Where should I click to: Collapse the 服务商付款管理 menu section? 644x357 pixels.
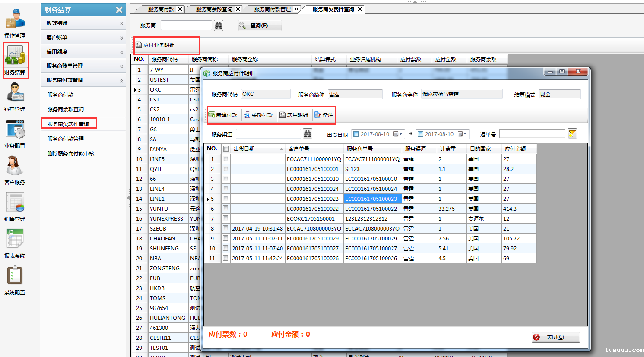83,80
